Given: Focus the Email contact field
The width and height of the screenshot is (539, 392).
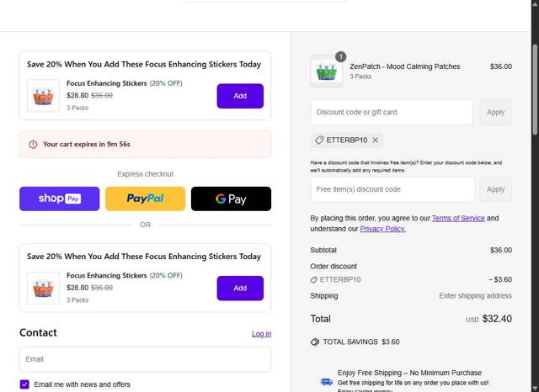Looking at the screenshot, I should pyautogui.click(x=146, y=359).
